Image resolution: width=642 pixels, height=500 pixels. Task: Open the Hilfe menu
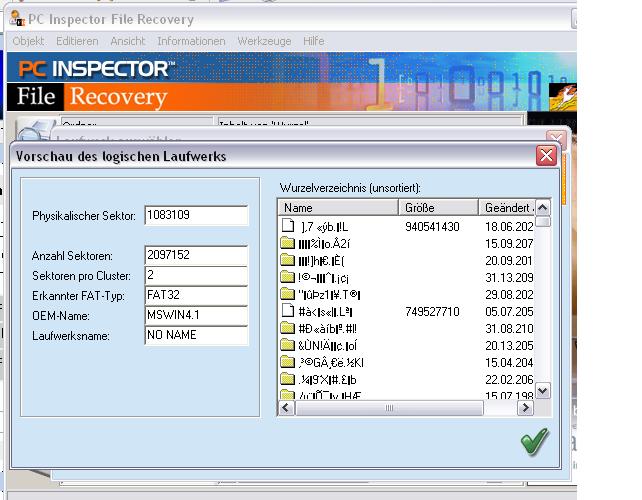point(314,41)
